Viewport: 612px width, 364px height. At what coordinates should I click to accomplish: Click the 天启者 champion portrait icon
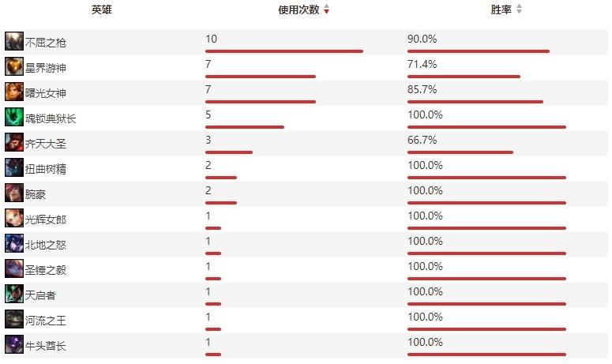(13, 294)
